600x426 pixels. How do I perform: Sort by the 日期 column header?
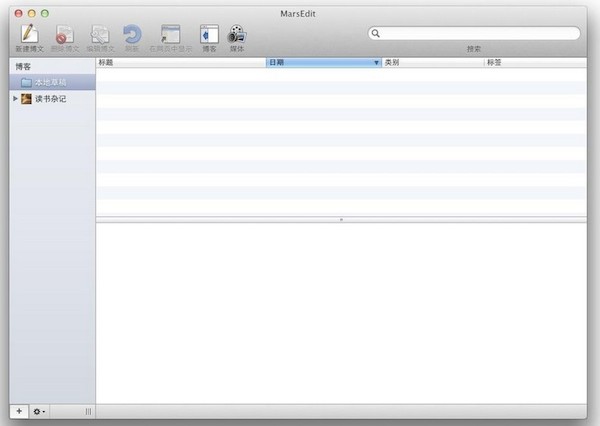pos(324,62)
